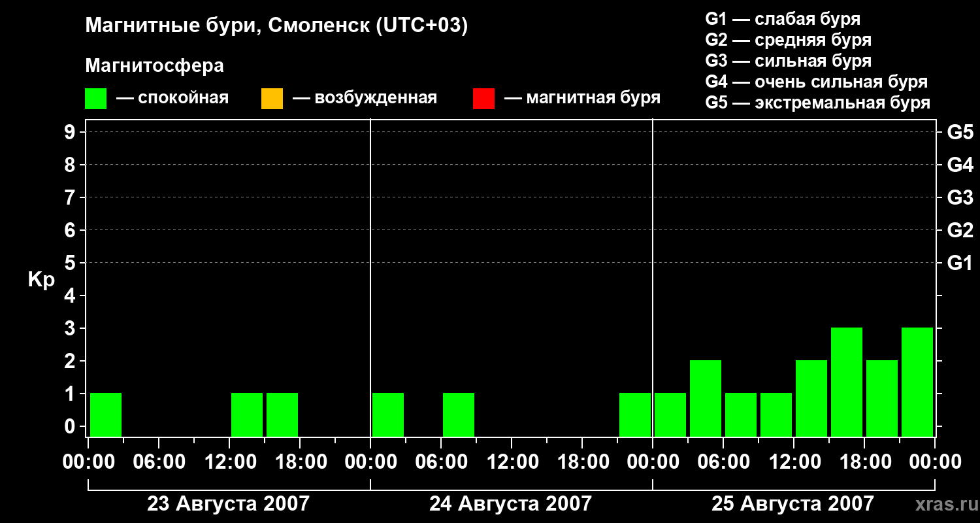This screenshot has width=980, height=523.
Task: Click the last Kp 3 bar before midnight 25 August
Action: tap(917, 382)
